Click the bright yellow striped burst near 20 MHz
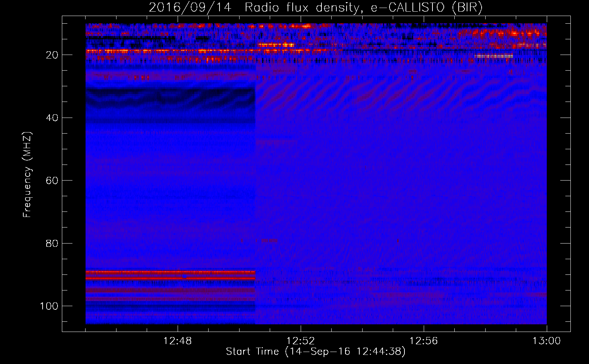589x364 pixels. [x=494, y=56]
